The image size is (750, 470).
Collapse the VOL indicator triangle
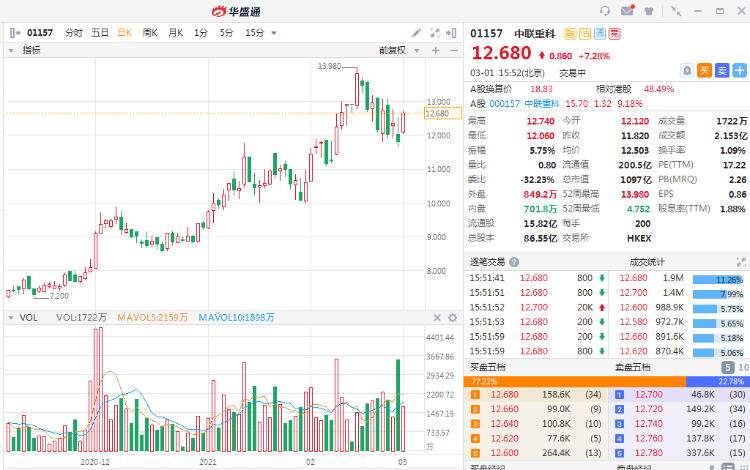click(11, 317)
